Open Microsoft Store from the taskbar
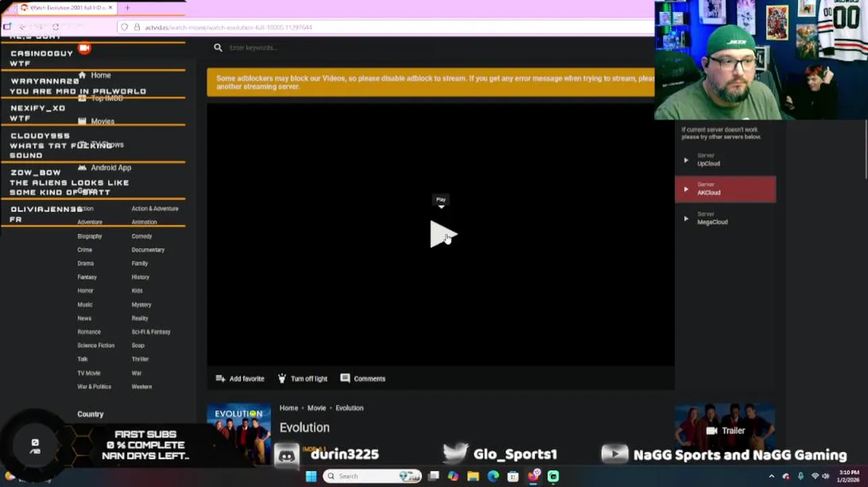Image resolution: width=868 pixels, height=487 pixels. pyautogui.click(x=513, y=476)
